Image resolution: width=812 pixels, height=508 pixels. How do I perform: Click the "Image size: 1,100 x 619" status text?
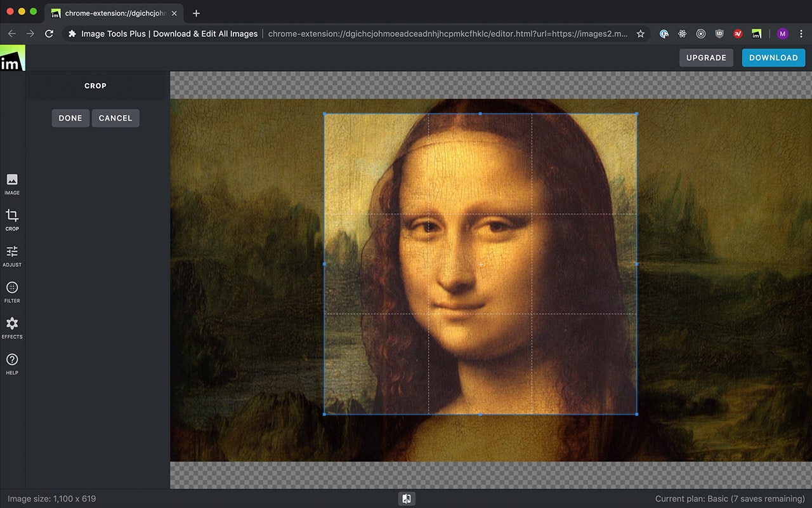pos(52,498)
